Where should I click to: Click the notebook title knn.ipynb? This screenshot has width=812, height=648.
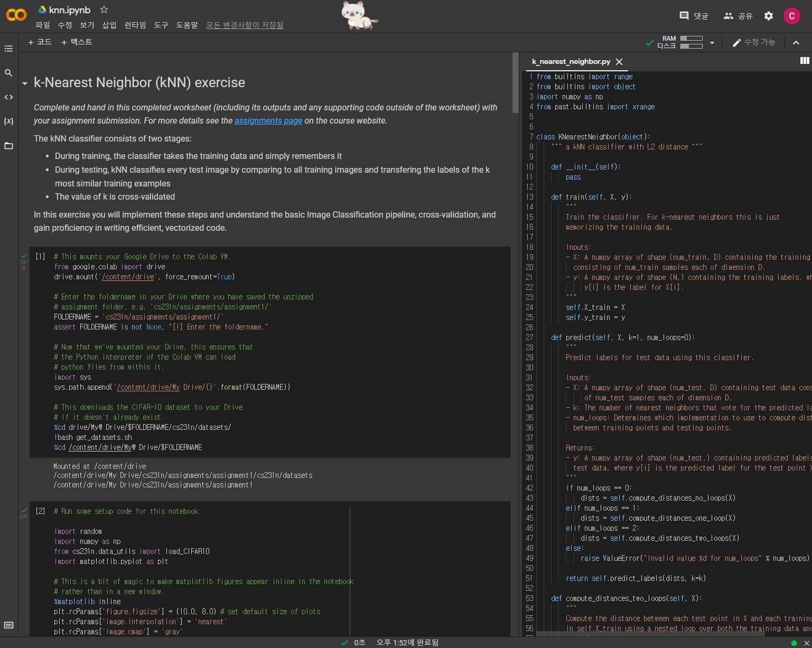point(69,10)
